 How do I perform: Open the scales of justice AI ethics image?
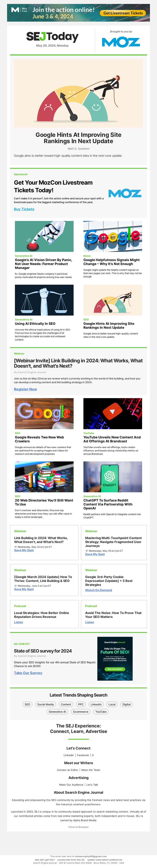point(44,300)
